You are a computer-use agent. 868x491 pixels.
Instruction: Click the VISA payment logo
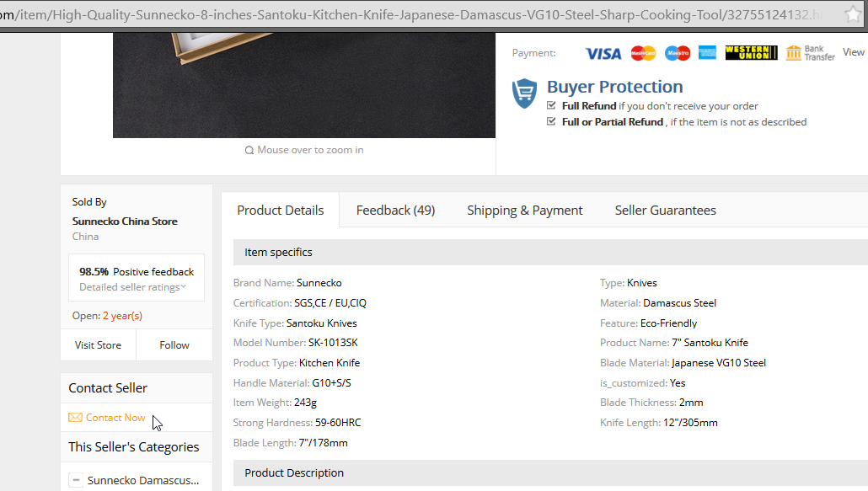click(x=603, y=53)
